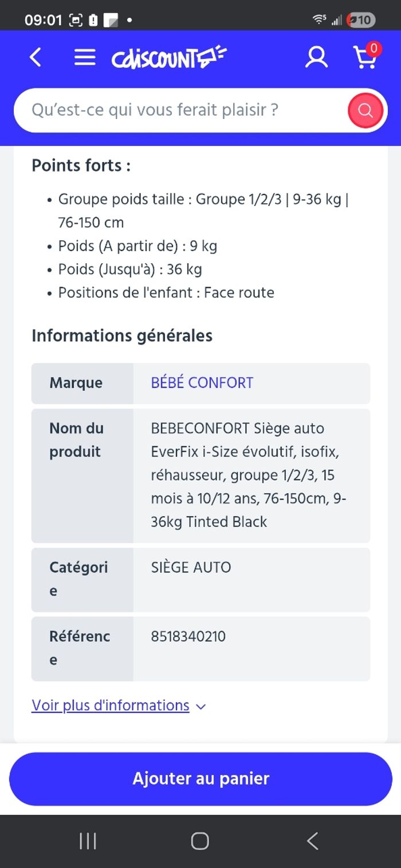Open the user account icon
The image size is (401, 868).
click(x=316, y=57)
